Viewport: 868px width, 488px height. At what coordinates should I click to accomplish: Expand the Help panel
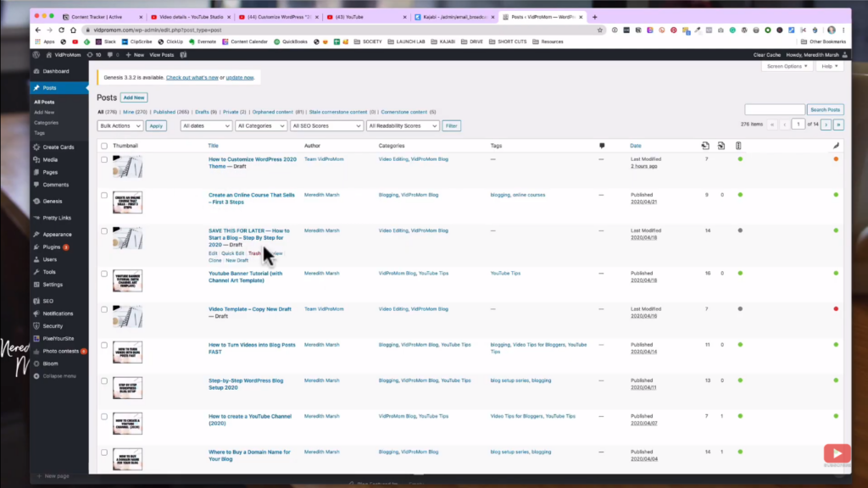point(829,66)
